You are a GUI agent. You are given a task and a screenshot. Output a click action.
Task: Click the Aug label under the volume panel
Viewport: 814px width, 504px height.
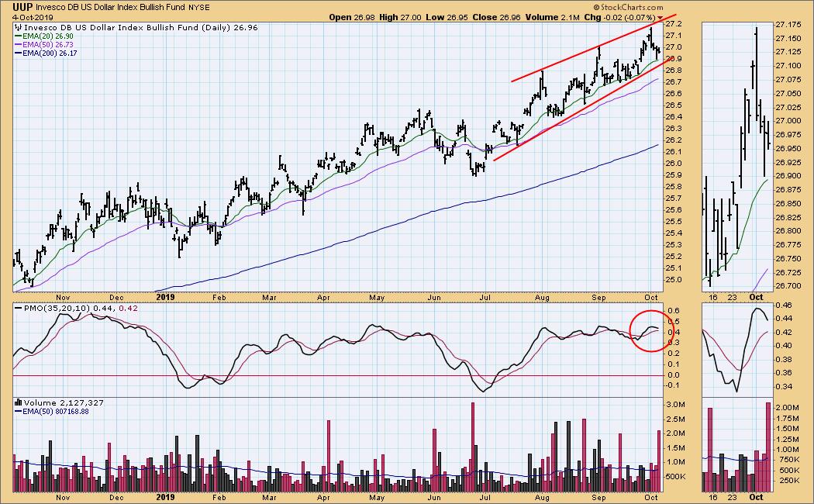click(x=542, y=497)
